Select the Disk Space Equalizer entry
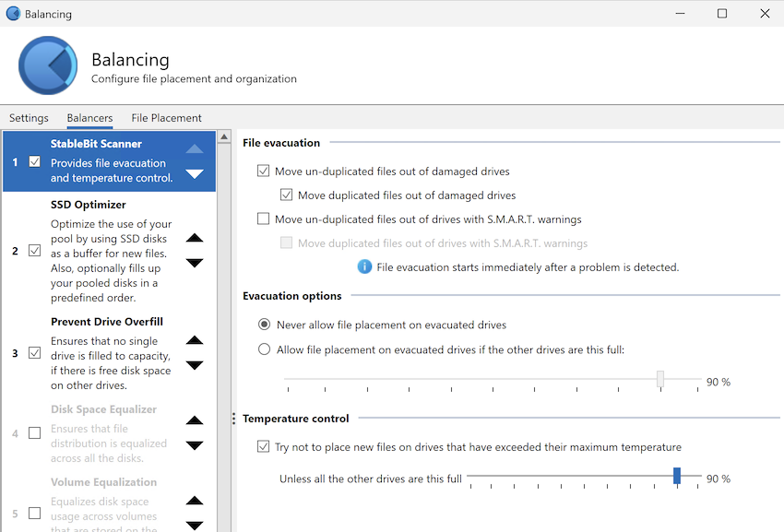This screenshot has width=784, height=532. (x=110, y=433)
